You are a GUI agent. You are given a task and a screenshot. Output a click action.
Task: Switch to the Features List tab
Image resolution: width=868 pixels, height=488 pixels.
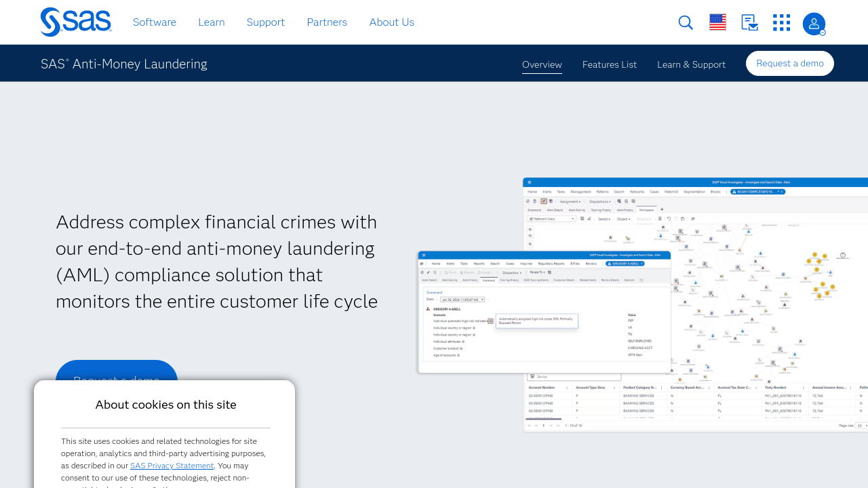(610, 64)
